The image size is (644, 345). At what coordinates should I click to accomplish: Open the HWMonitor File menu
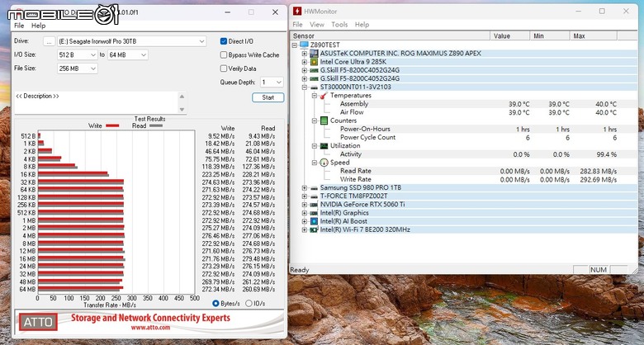pyautogui.click(x=297, y=25)
